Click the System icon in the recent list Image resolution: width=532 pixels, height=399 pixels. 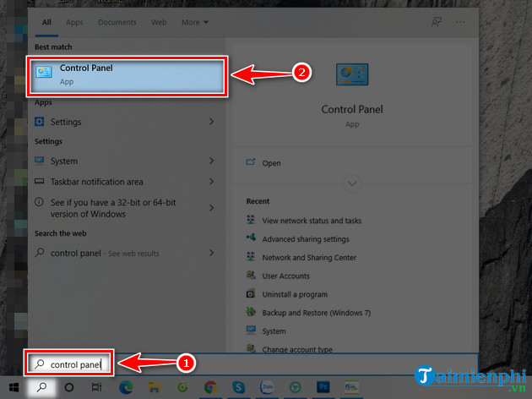pos(251,330)
